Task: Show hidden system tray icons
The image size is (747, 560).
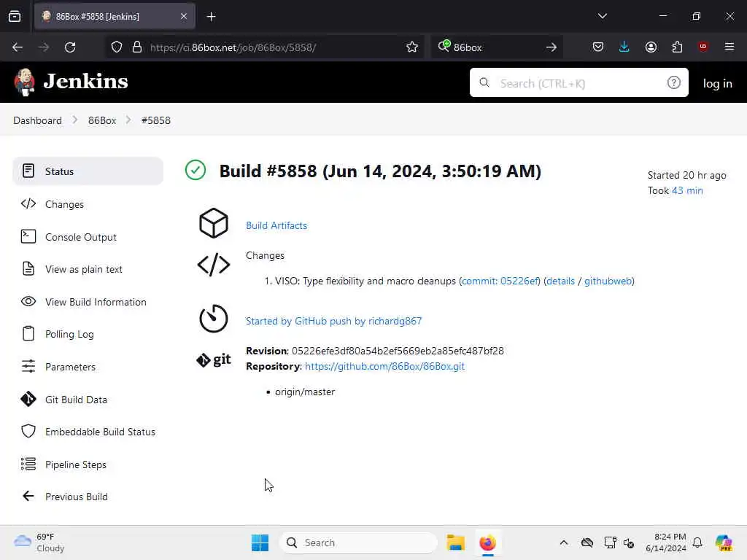Action: 564,542
